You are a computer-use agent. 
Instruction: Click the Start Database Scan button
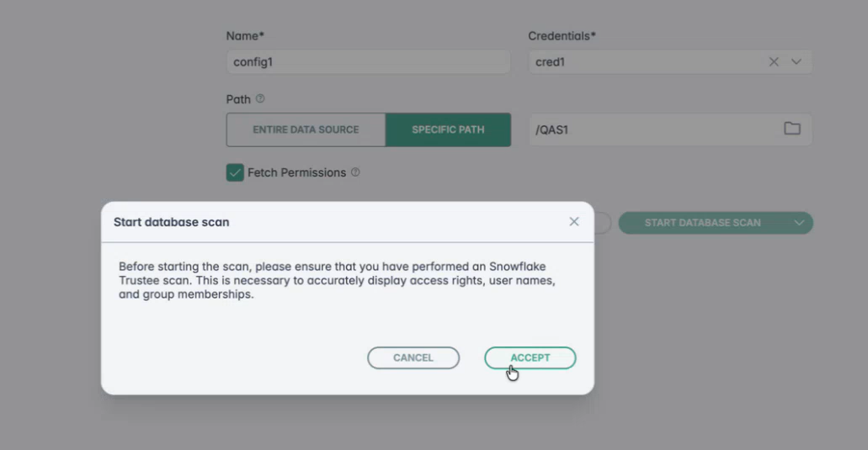coord(702,223)
